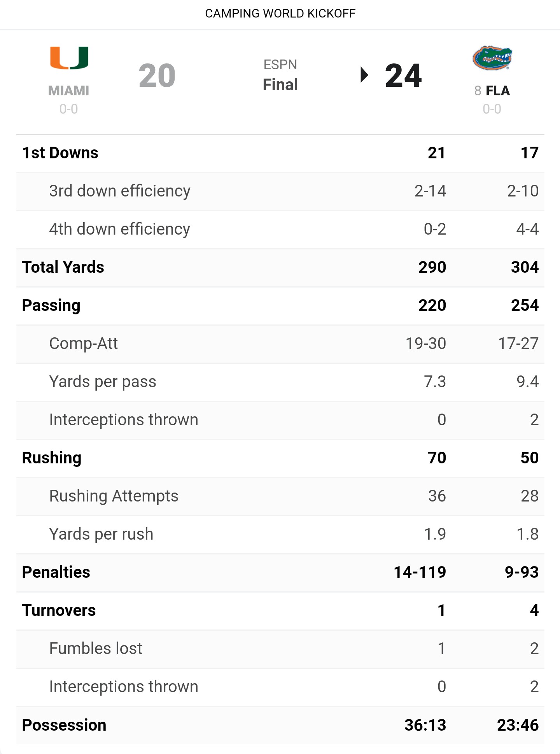The image size is (560, 754).
Task: Click the Florida score of 24
Action: click(403, 75)
